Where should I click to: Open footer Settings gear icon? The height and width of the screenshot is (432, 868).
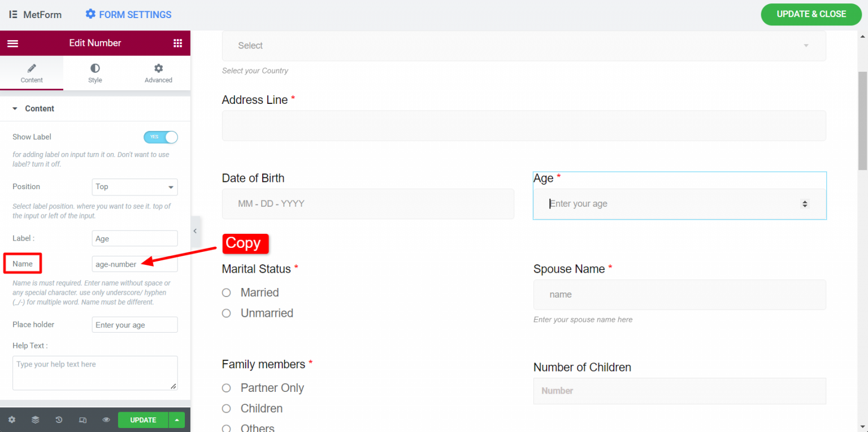pos(12,420)
